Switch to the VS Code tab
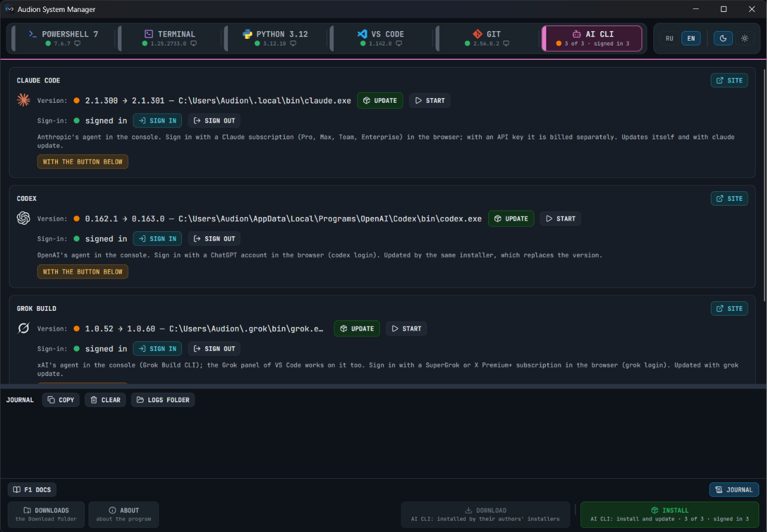The height and width of the screenshot is (532, 767). (381, 38)
